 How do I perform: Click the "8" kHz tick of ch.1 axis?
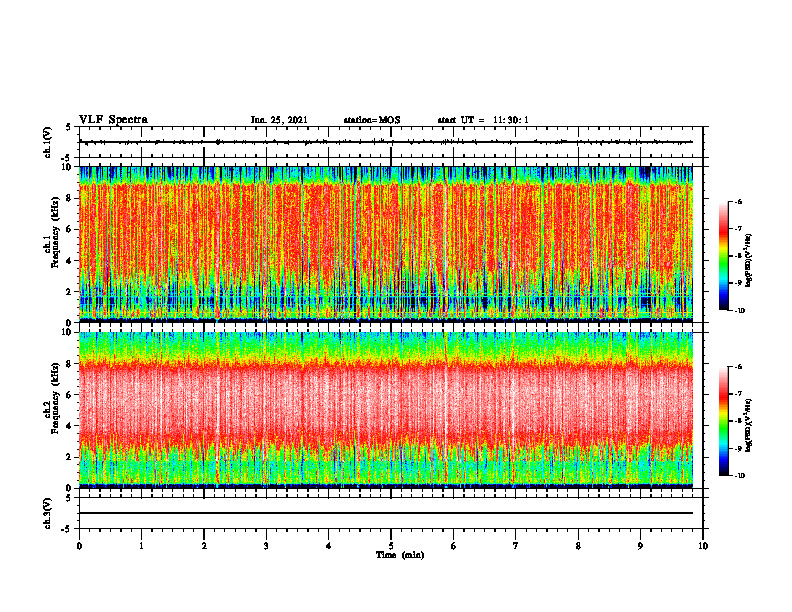[70, 198]
